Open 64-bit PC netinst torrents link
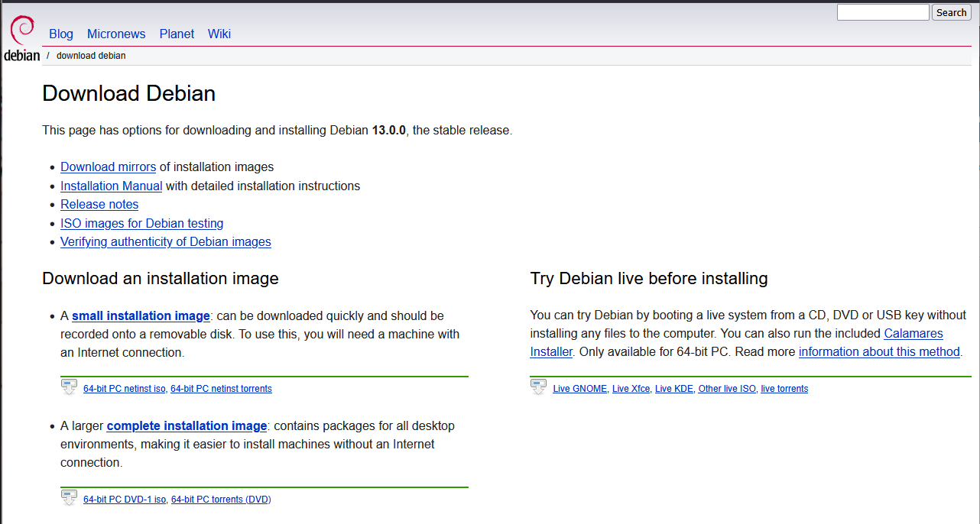The width and height of the screenshot is (980, 524). coord(221,389)
